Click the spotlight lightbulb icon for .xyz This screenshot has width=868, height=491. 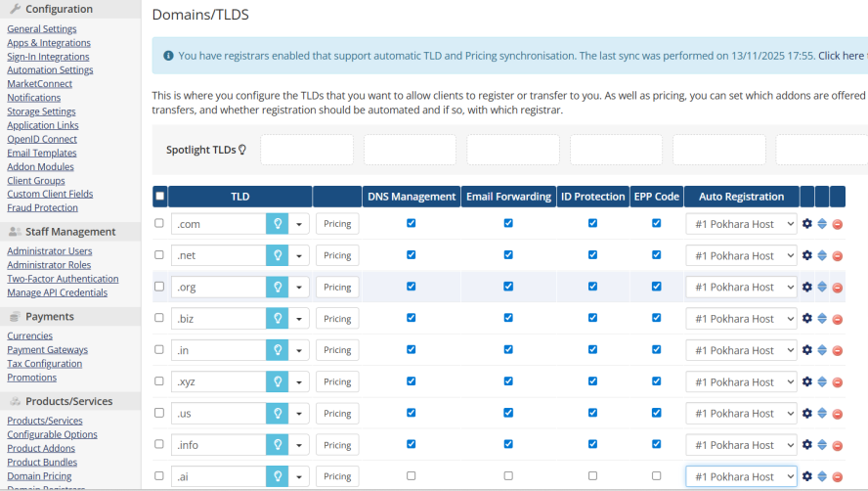(x=277, y=381)
